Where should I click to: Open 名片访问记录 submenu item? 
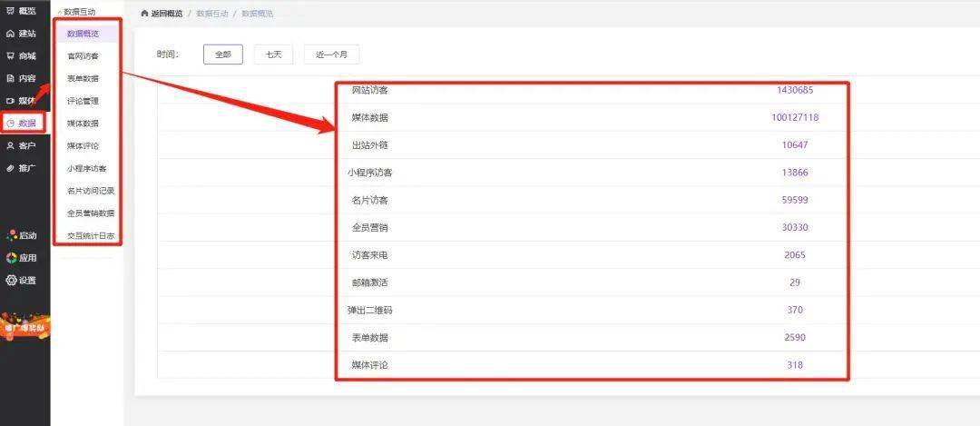pos(91,191)
